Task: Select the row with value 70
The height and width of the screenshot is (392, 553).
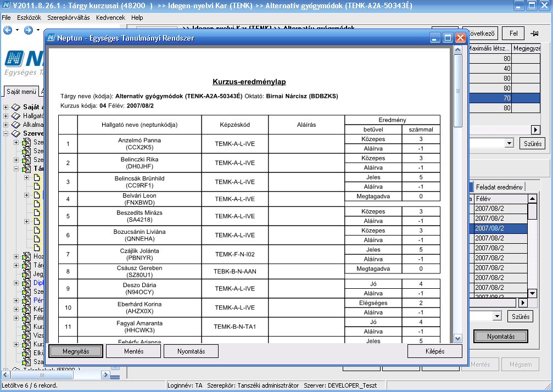Action: [505, 98]
